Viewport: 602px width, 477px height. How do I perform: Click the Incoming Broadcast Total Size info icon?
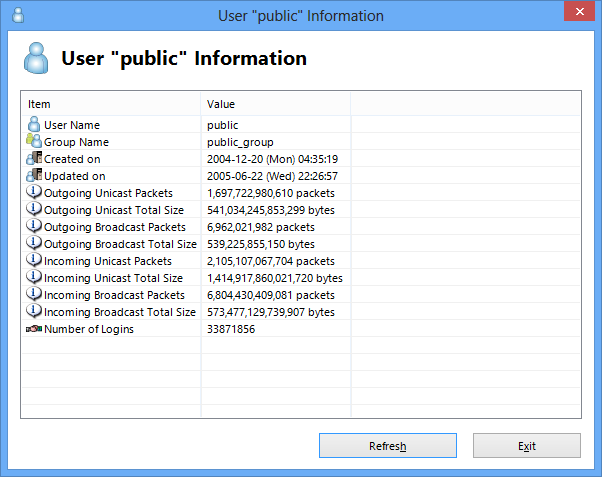pyautogui.click(x=34, y=311)
